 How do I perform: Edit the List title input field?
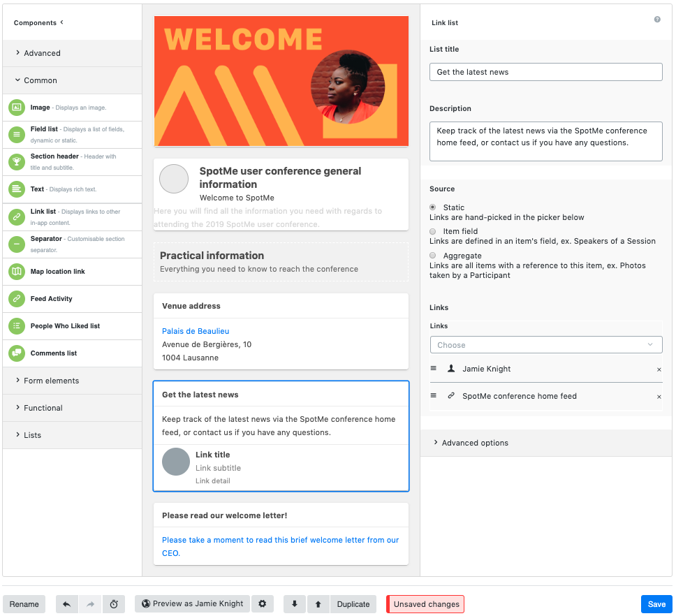pyautogui.click(x=546, y=72)
